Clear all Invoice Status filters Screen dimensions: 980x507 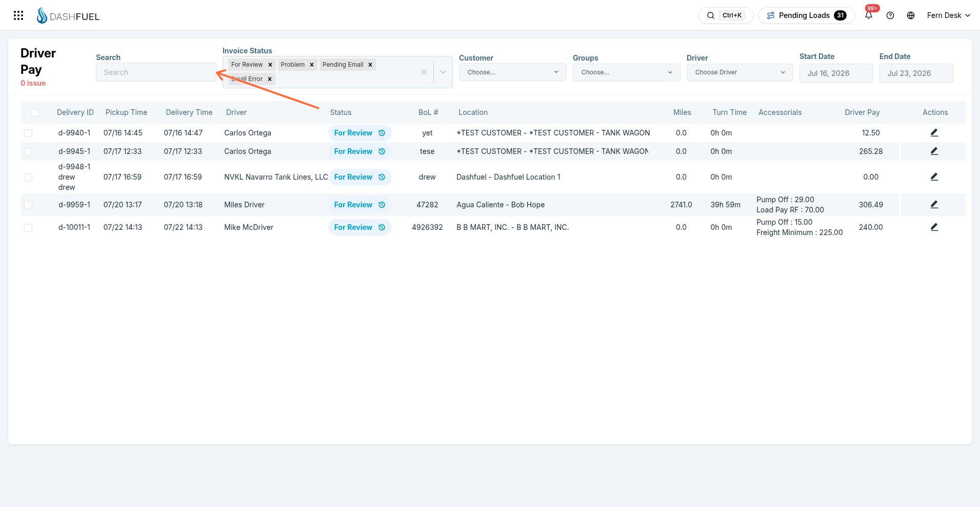pyautogui.click(x=424, y=72)
